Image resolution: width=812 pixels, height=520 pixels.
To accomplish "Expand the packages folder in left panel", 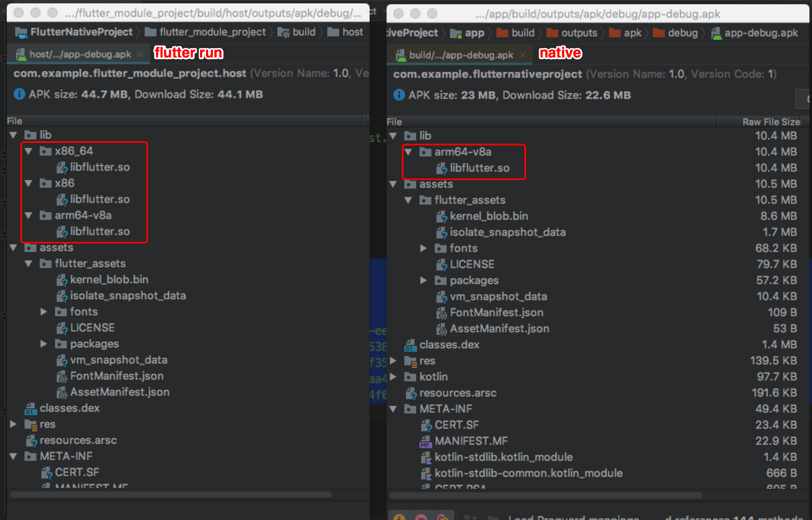I will [x=44, y=344].
